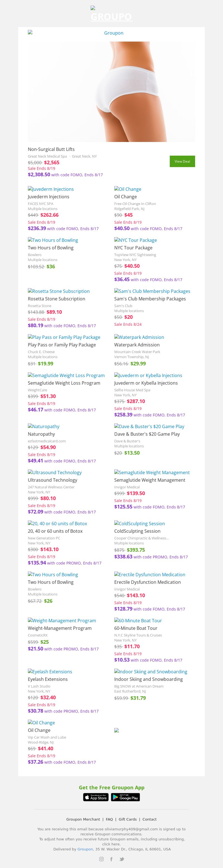
Task: Open the Twitter icon in footer
Action: click(x=122, y=859)
